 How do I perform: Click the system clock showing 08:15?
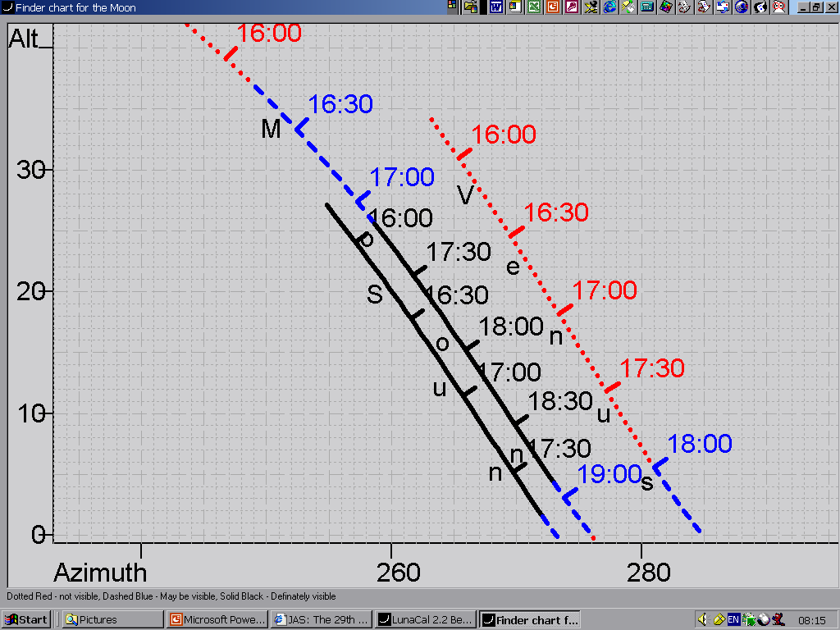tap(809, 619)
